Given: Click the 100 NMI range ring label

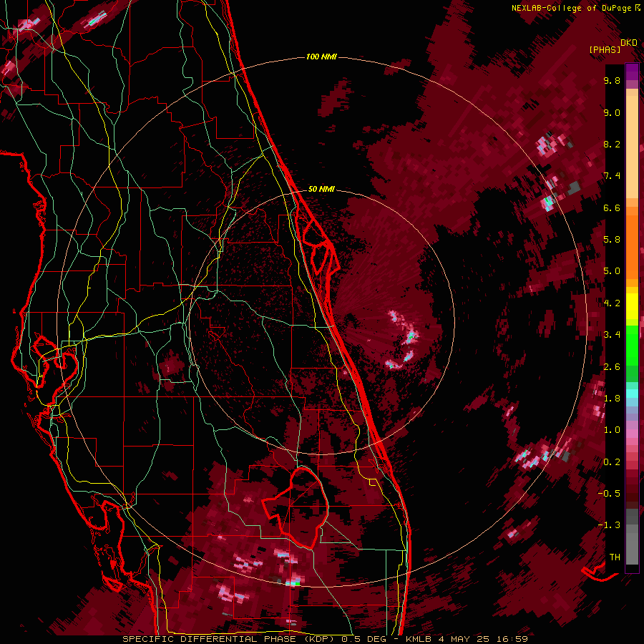Looking at the screenshot, I should (321, 57).
